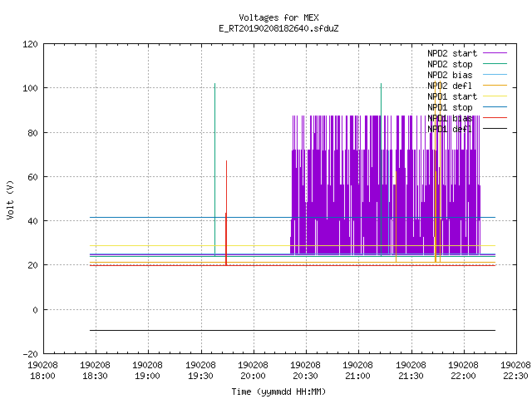Screen dimensions: 532x399
Task: Click the NPD2 start legend label
Action: click(x=452, y=53)
